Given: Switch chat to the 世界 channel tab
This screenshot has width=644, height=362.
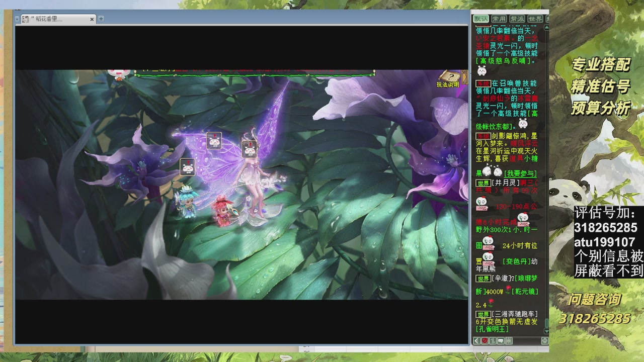Looking at the screenshot, I should (535, 19).
